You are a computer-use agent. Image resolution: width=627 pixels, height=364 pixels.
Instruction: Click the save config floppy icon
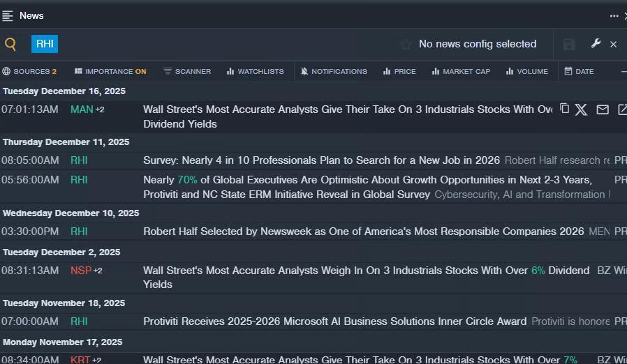(569, 45)
